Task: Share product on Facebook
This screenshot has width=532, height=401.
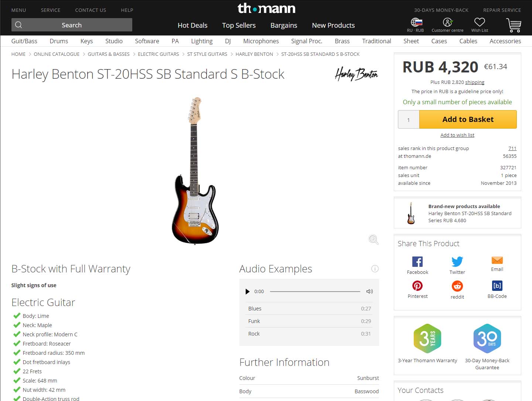Action: 417,262
